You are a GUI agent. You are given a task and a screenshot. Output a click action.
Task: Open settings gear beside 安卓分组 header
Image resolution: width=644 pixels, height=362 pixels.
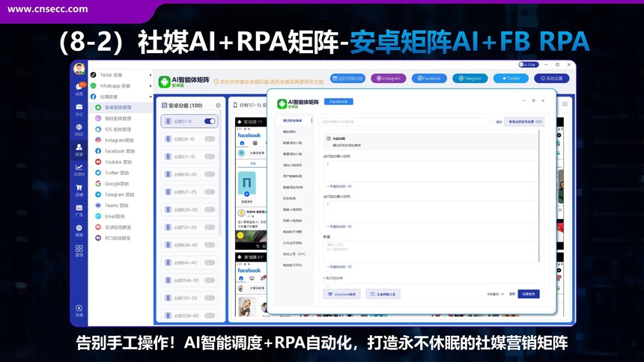click(x=218, y=105)
